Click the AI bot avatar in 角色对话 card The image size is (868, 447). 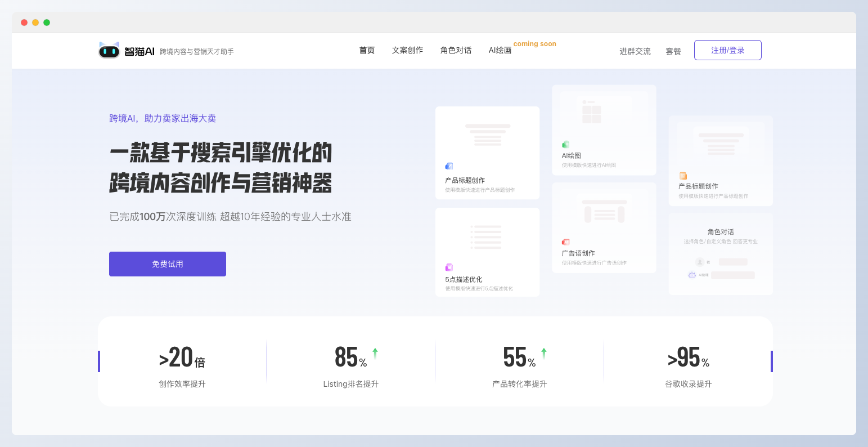tap(692, 275)
